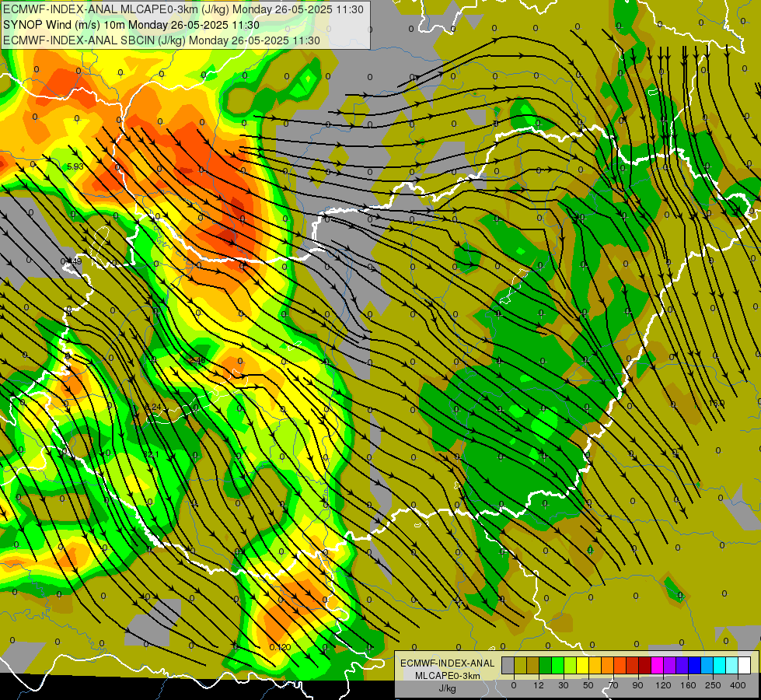Screen dimensions: 761x700
Task: Select the dark green legend swatch
Action: 545,666
